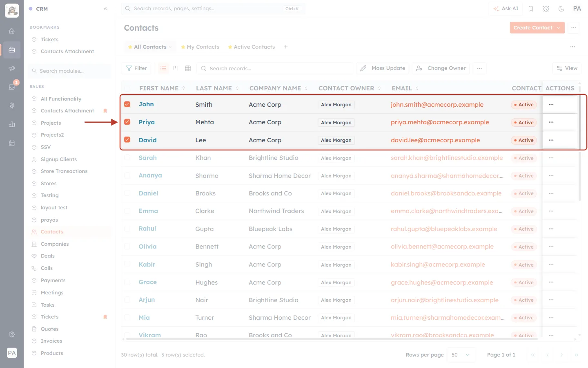Open actions menu for John Smith row
Viewport: 588px width, 368px height.
[551, 105]
